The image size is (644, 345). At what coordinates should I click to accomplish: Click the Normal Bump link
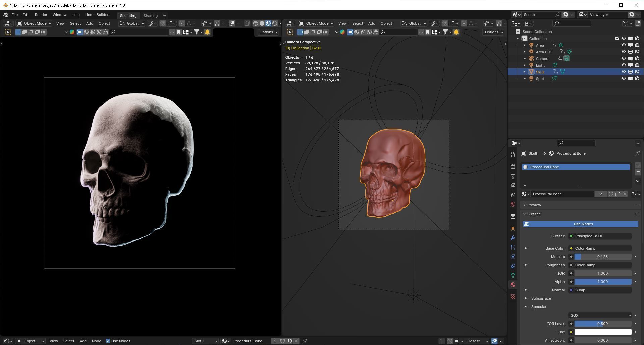tap(600, 290)
